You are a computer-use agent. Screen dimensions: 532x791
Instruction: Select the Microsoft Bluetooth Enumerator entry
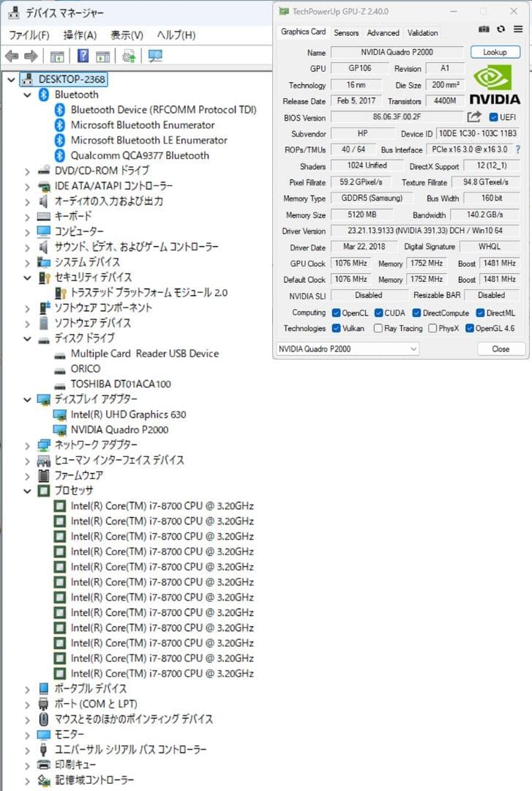point(143,125)
